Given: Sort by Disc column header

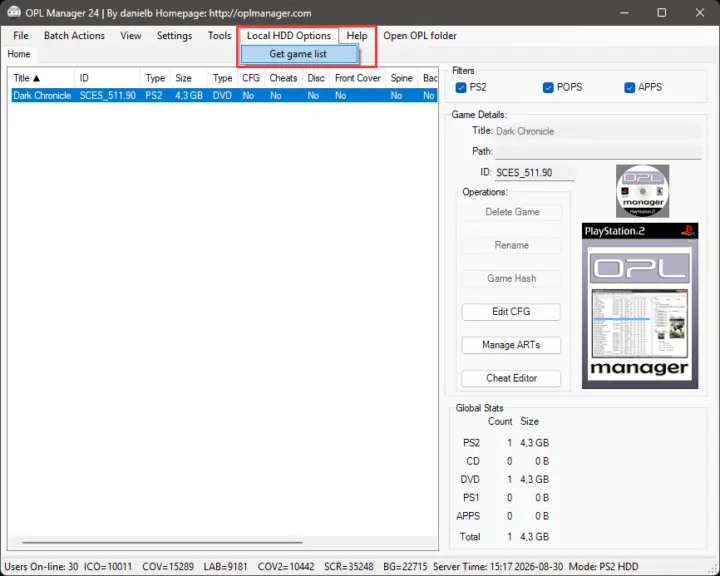Looking at the screenshot, I should pyautogui.click(x=316, y=78).
